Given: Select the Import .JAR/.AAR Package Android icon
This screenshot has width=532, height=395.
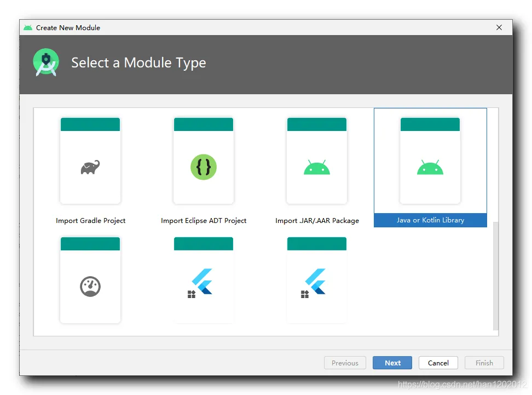Looking at the screenshot, I should pos(317,167).
